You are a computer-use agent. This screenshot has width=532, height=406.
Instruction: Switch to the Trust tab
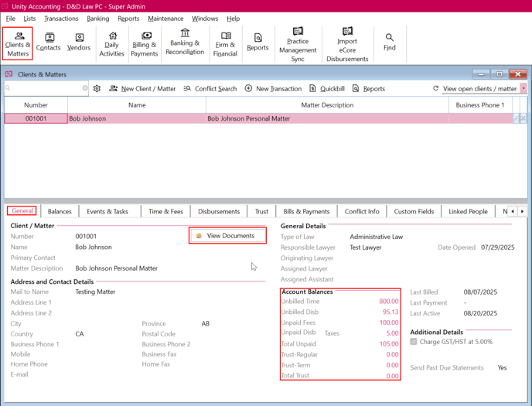point(261,211)
